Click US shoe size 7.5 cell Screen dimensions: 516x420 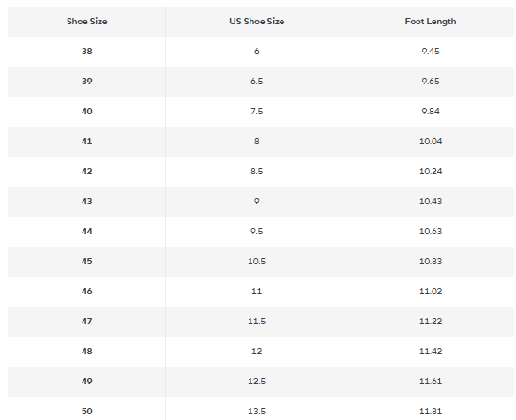click(x=257, y=112)
